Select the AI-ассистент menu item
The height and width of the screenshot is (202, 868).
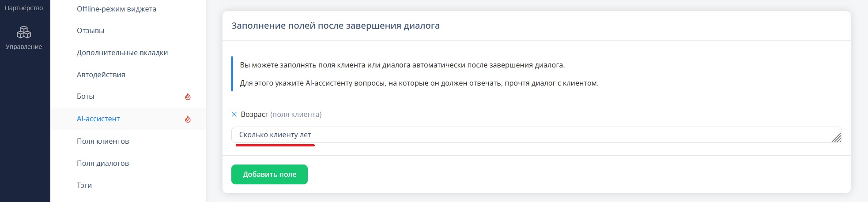98,119
